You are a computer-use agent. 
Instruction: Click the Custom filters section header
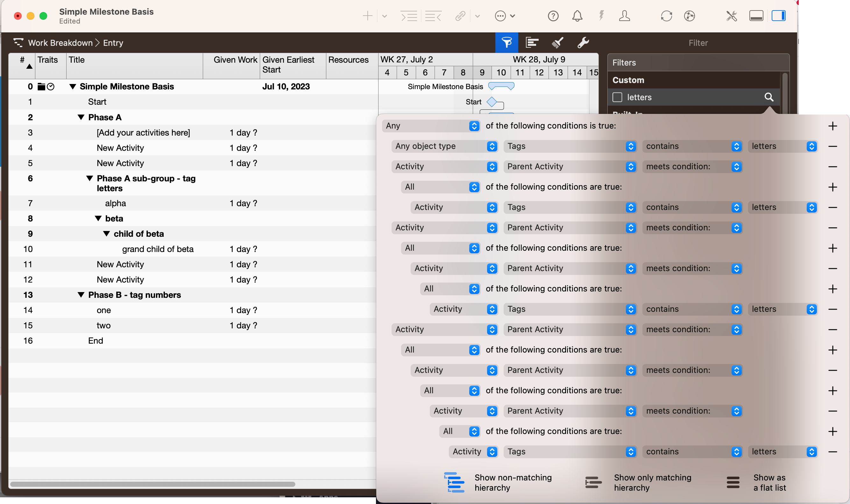pyautogui.click(x=694, y=80)
